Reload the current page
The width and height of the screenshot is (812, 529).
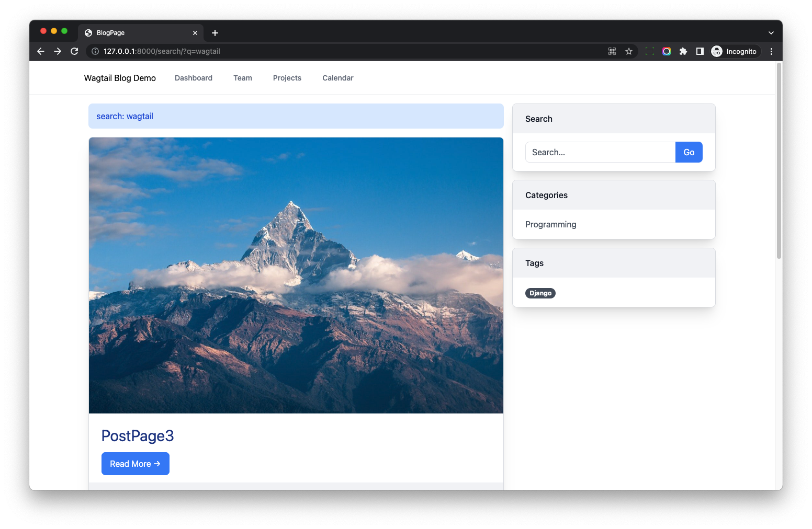[x=74, y=51]
